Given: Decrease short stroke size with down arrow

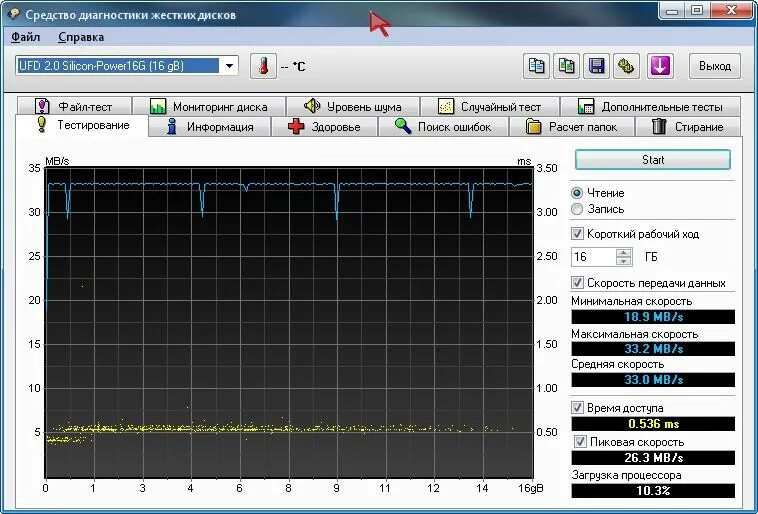Looking at the screenshot, I should click(x=624, y=261).
